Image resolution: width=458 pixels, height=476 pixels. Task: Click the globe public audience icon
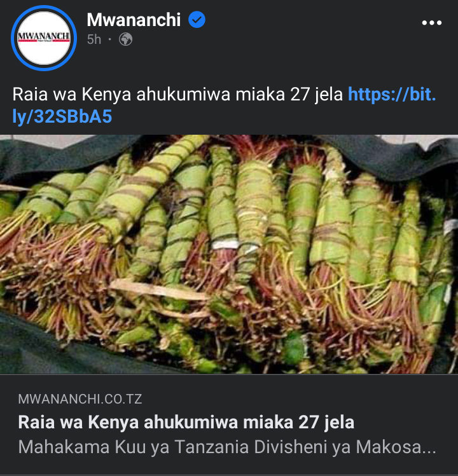pos(125,39)
